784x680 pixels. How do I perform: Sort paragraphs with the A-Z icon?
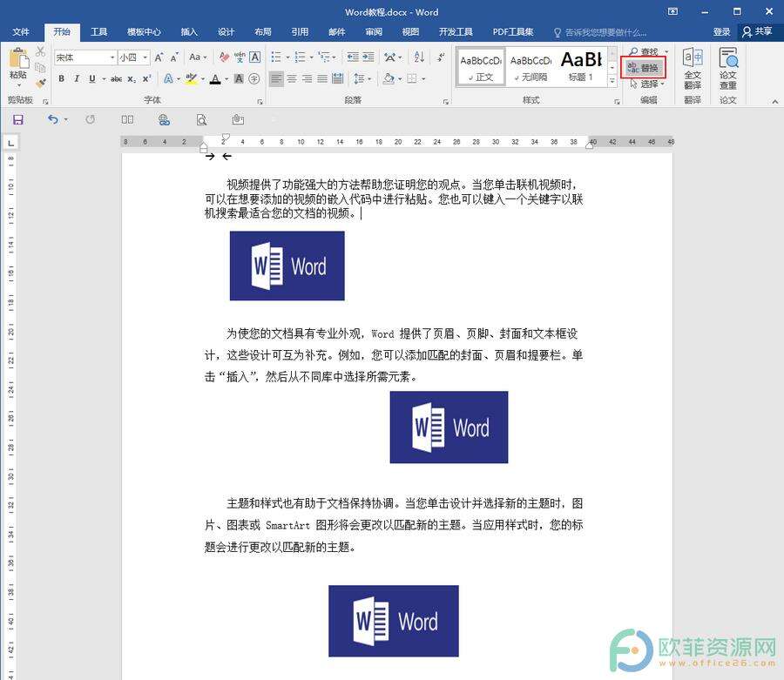point(420,57)
